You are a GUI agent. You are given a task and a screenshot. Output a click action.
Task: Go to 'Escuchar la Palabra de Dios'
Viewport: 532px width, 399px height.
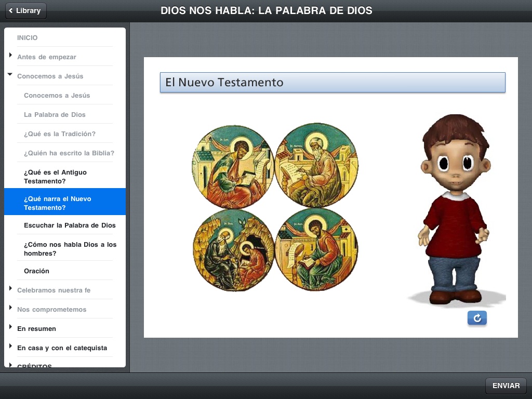tap(70, 225)
